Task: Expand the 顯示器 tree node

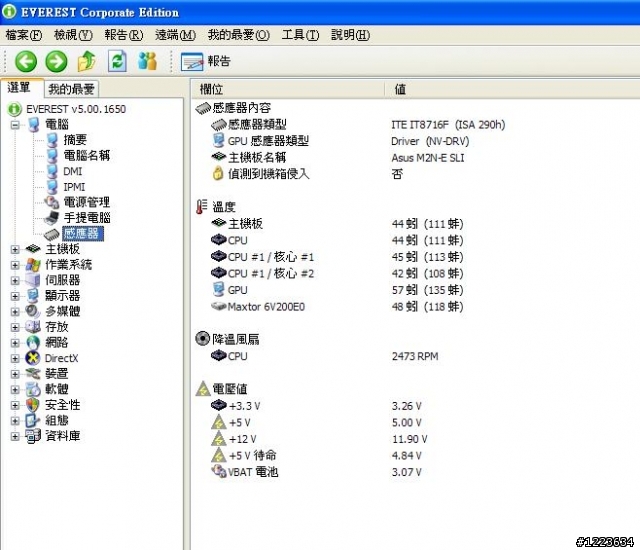Action: tap(15, 296)
